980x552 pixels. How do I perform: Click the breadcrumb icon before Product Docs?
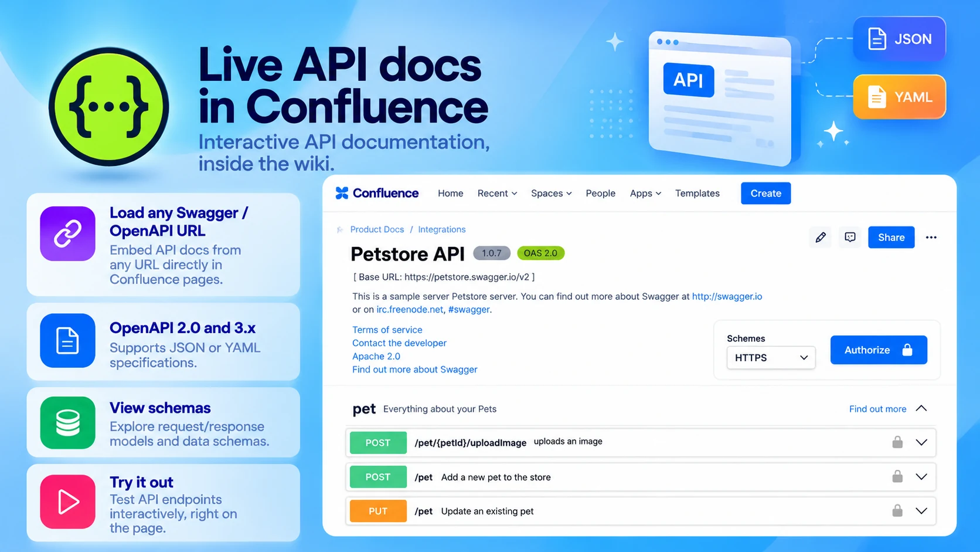click(x=340, y=229)
